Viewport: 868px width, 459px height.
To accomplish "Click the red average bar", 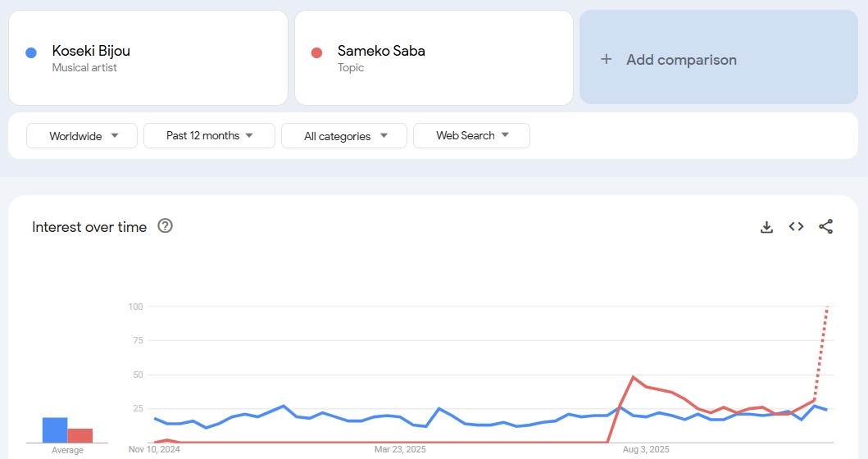I will pos(80,435).
